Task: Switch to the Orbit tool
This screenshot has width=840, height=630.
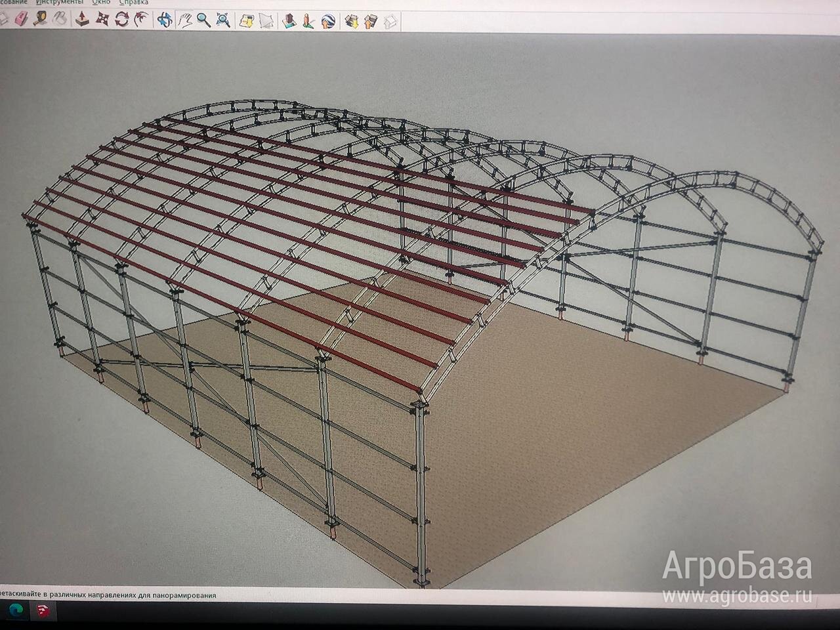Action: (x=165, y=20)
